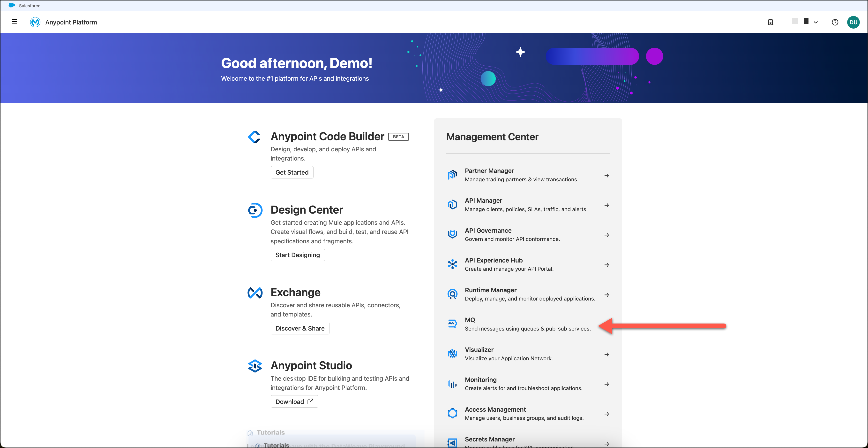868x448 pixels.
Task: Click the Anypoint Platform title text
Action: tap(71, 22)
